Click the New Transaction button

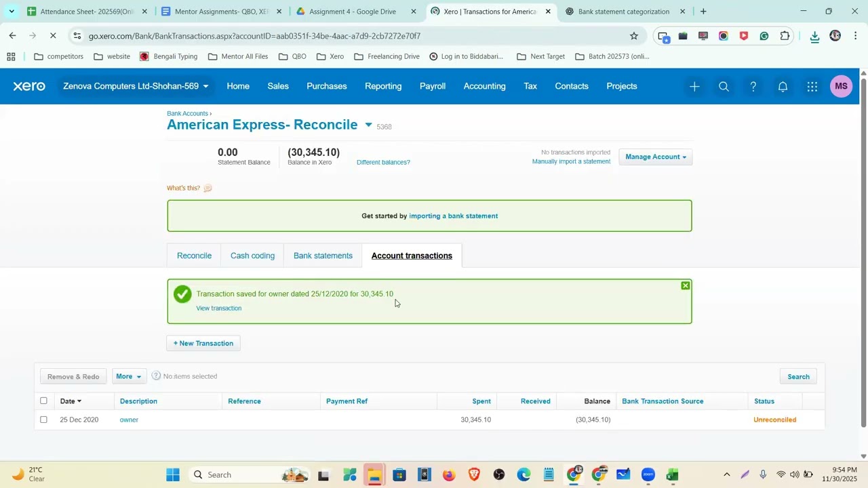coord(203,343)
